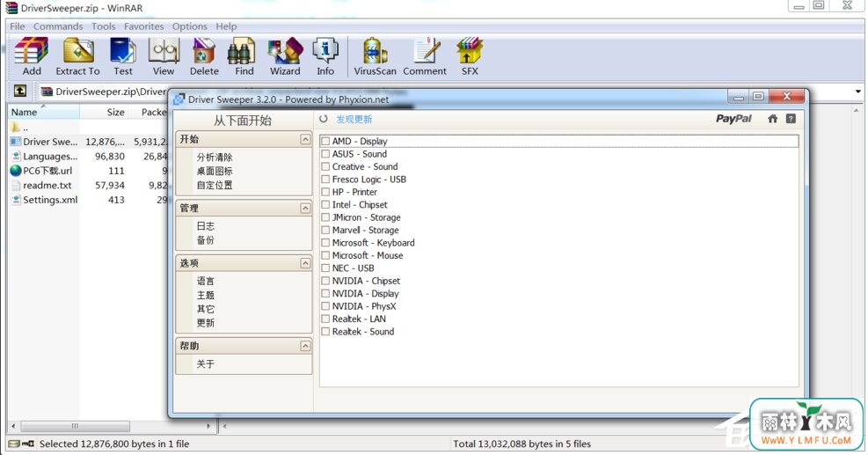
Task: Open the Options menu
Action: point(189,26)
